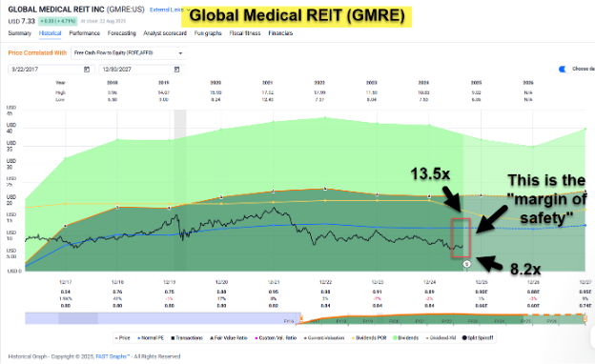Image resolution: width=595 pixels, height=364 pixels.
Task: Open the Summary tab
Action: pyautogui.click(x=20, y=33)
